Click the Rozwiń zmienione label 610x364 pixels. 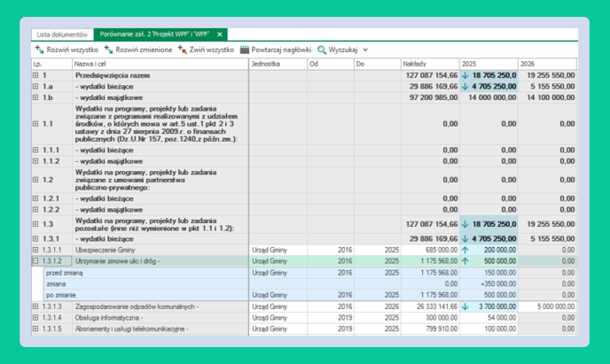[144, 50]
